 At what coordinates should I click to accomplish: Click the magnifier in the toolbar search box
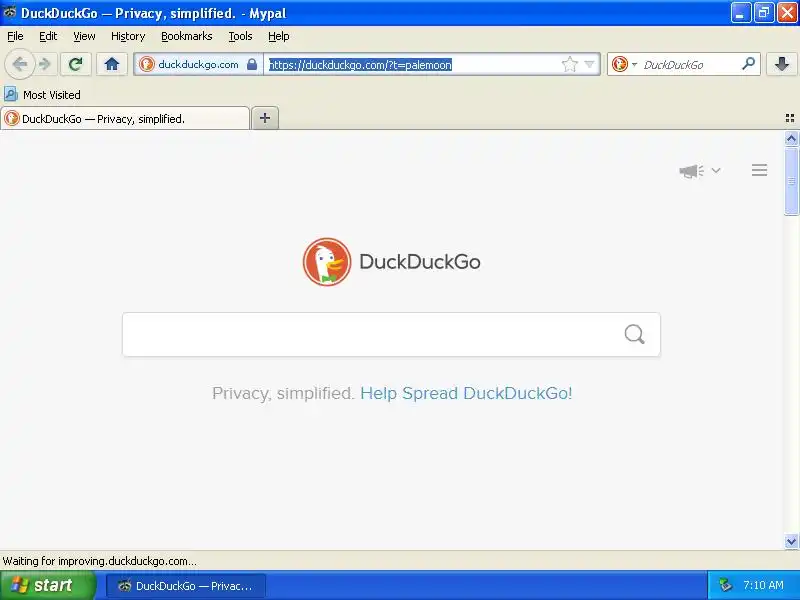pyautogui.click(x=748, y=64)
